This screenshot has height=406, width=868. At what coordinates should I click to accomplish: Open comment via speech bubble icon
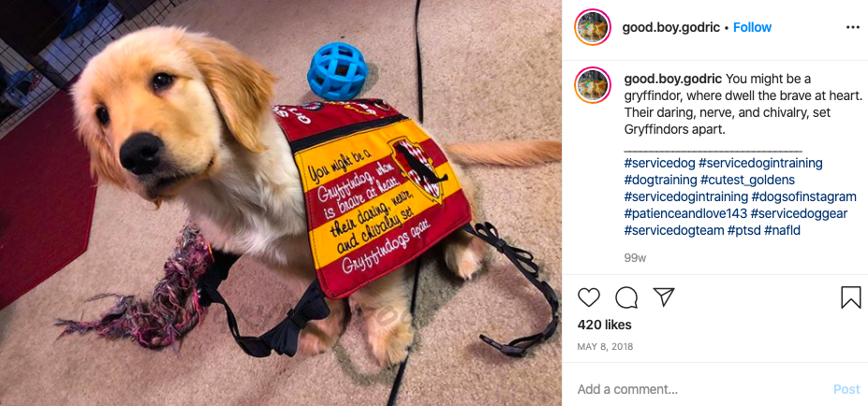pos(626,297)
